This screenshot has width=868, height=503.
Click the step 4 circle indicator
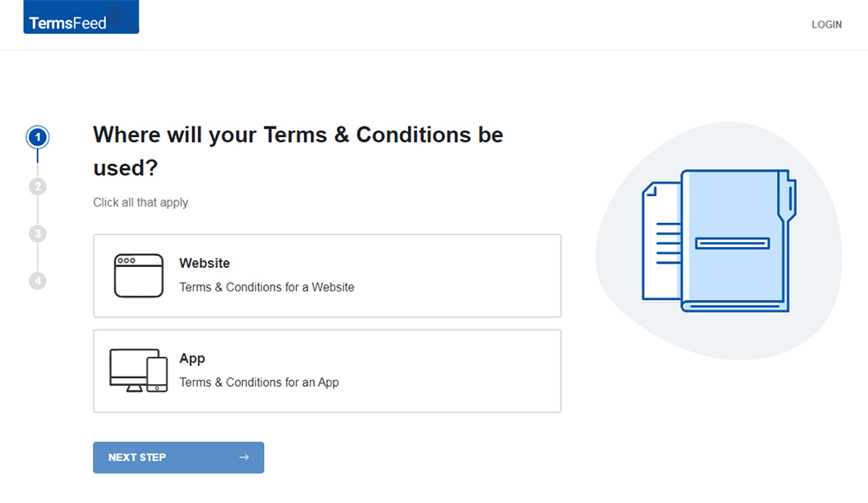[x=37, y=280]
